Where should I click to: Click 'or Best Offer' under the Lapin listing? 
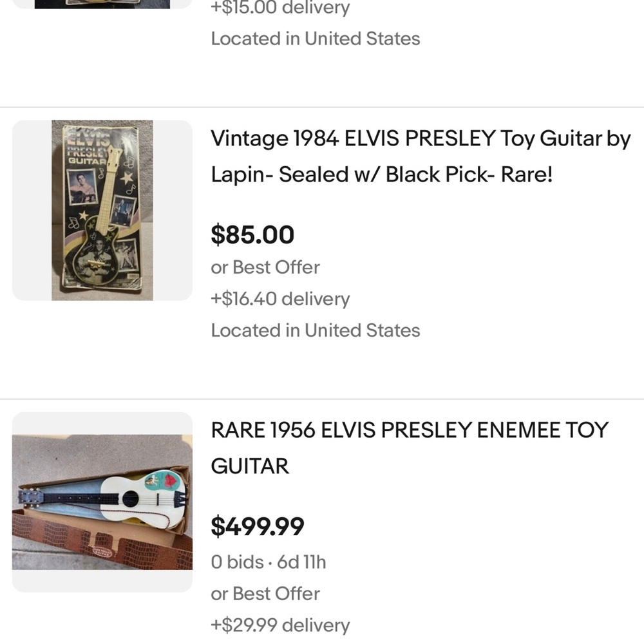tap(265, 267)
